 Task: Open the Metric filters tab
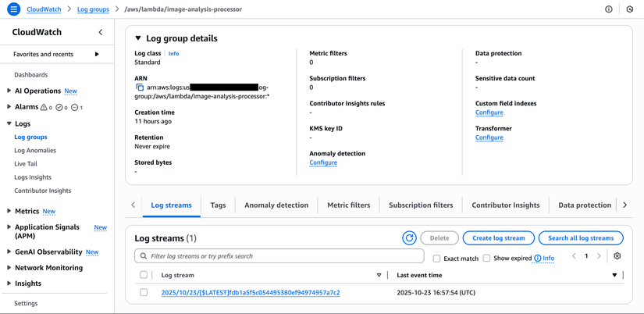coord(349,205)
